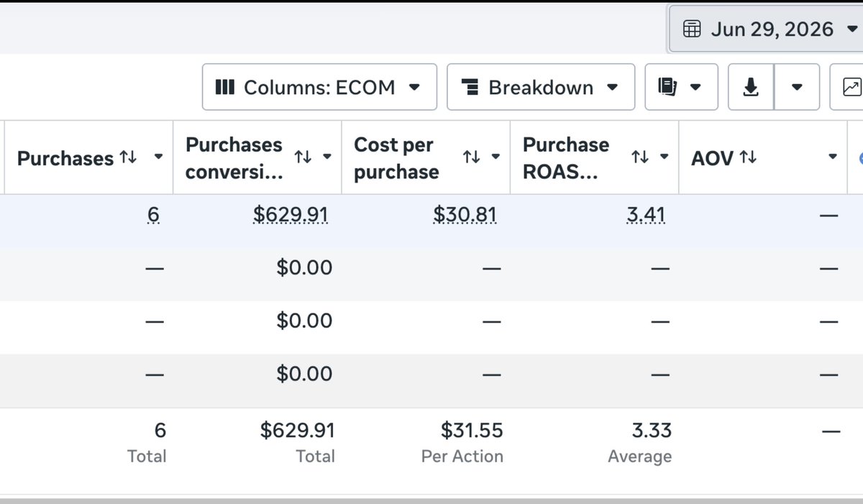
Task: Open the Purchases column options caret
Action: point(158,157)
